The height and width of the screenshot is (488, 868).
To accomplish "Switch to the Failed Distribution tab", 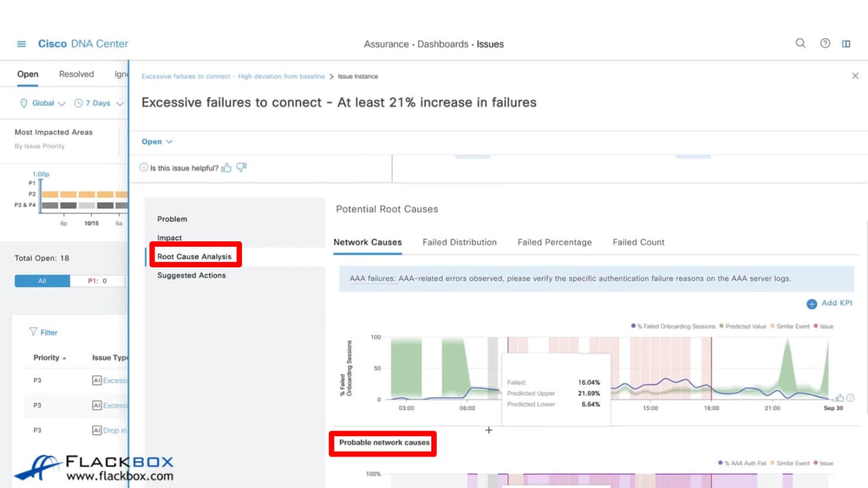I will pyautogui.click(x=459, y=242).
